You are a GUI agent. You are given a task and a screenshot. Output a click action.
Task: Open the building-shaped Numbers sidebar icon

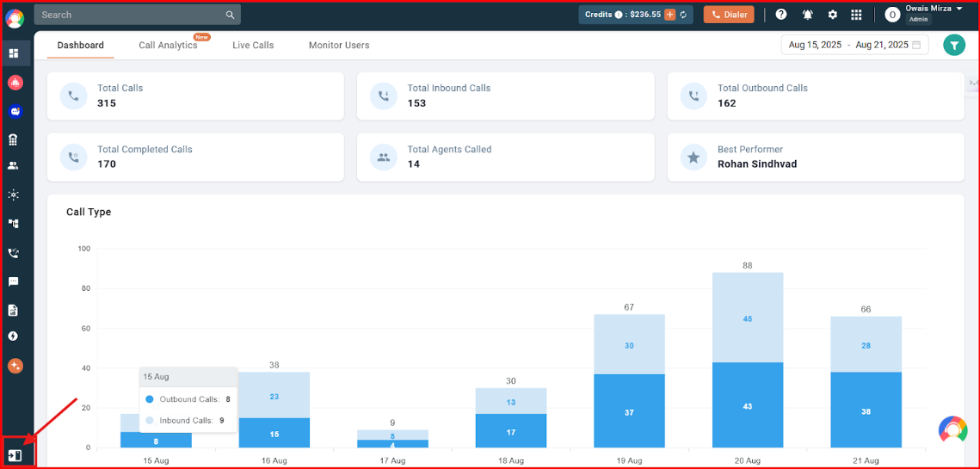click(13, 140)
